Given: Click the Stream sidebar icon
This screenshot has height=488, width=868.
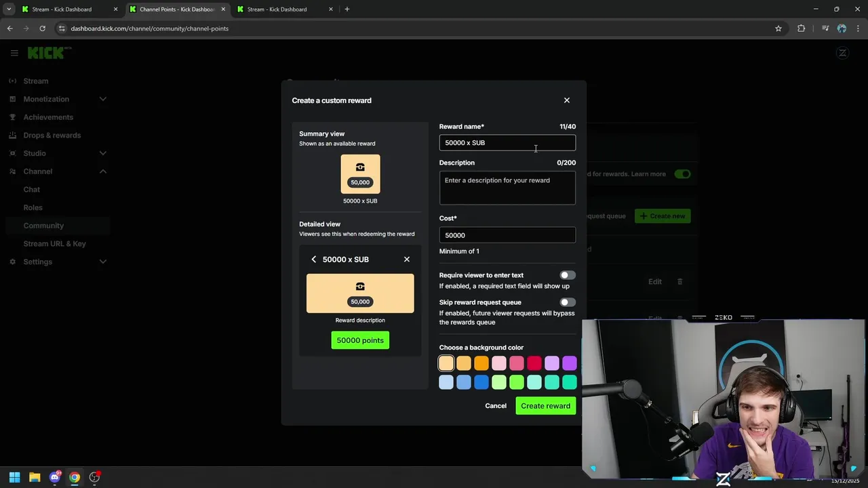Looking at the screenshot, I should click(x=12, y=81).
